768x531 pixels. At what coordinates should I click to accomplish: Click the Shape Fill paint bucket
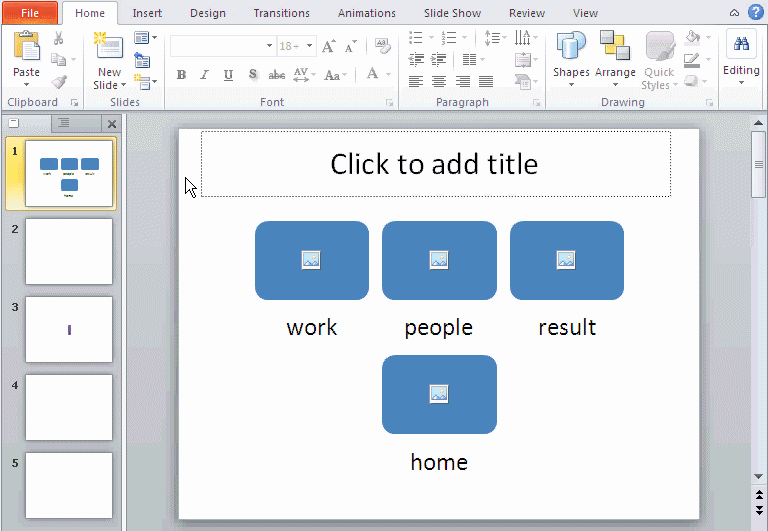[693, 38]
